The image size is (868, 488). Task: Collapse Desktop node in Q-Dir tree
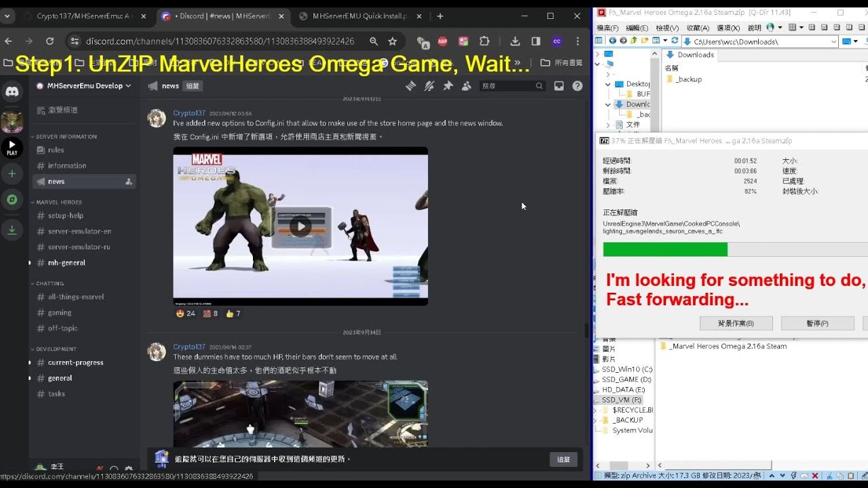(608, 84)
